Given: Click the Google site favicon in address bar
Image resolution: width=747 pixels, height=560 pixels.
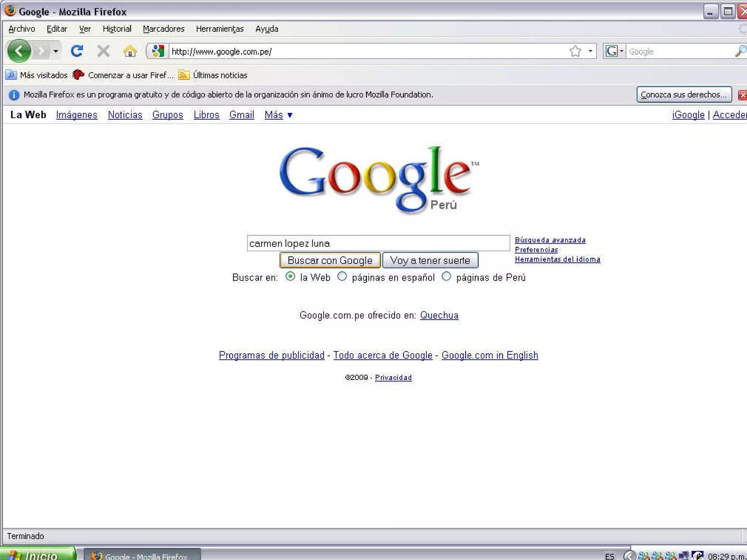Looking at the screenshot, I should 158,51.
